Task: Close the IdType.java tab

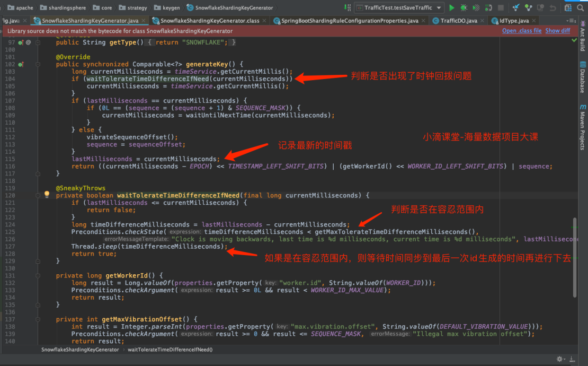Action: pos(534,21)
